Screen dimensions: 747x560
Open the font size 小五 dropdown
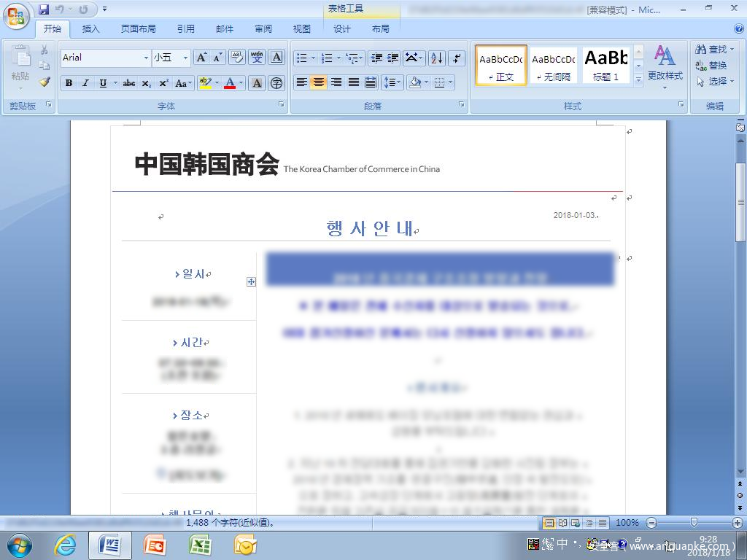(x=185, y=58)
